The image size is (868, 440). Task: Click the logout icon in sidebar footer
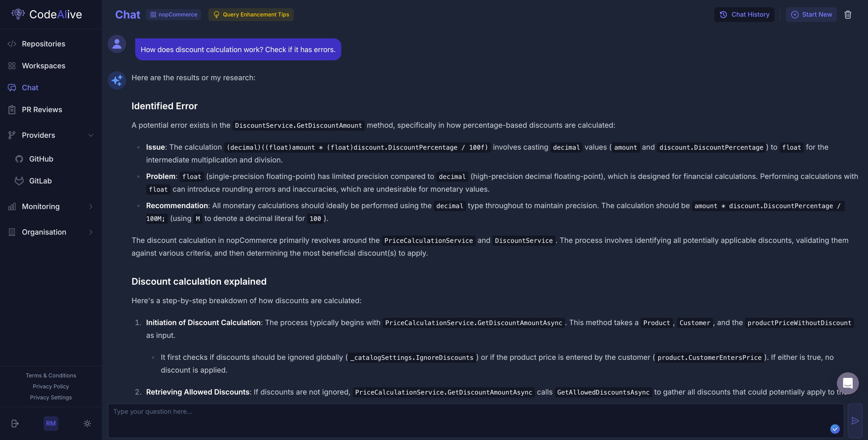click(x=15, y=424)
